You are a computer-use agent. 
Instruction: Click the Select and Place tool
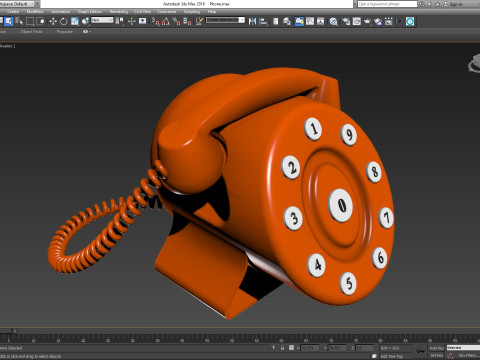86,22
